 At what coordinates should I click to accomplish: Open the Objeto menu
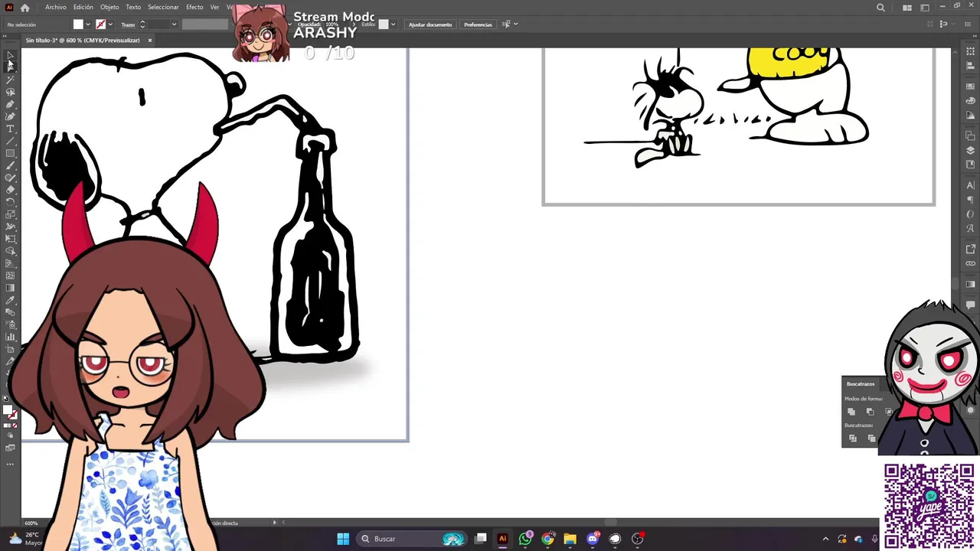[109, 8]
